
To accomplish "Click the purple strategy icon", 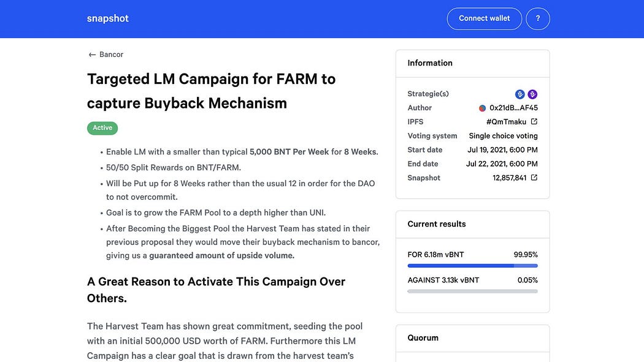I will pos(532,94).
